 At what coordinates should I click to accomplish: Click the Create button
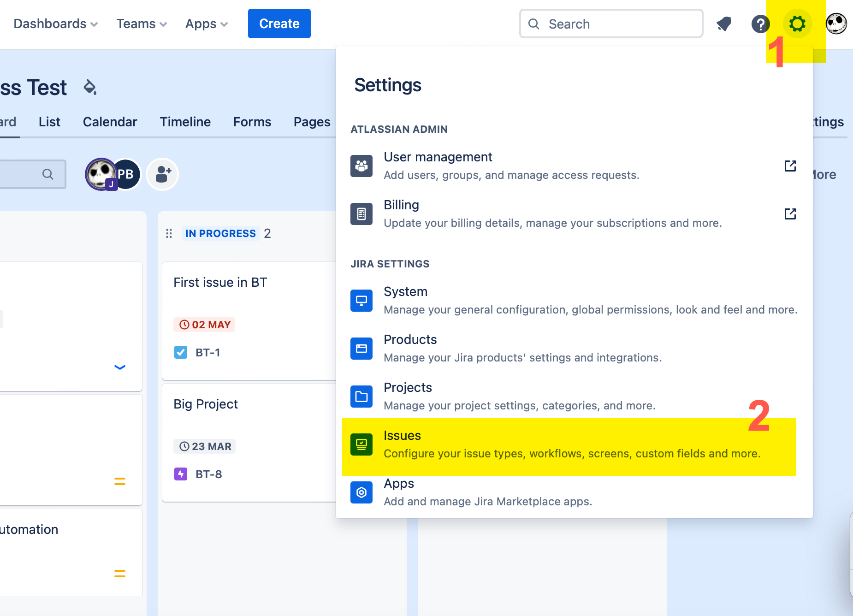coord(279,24)
